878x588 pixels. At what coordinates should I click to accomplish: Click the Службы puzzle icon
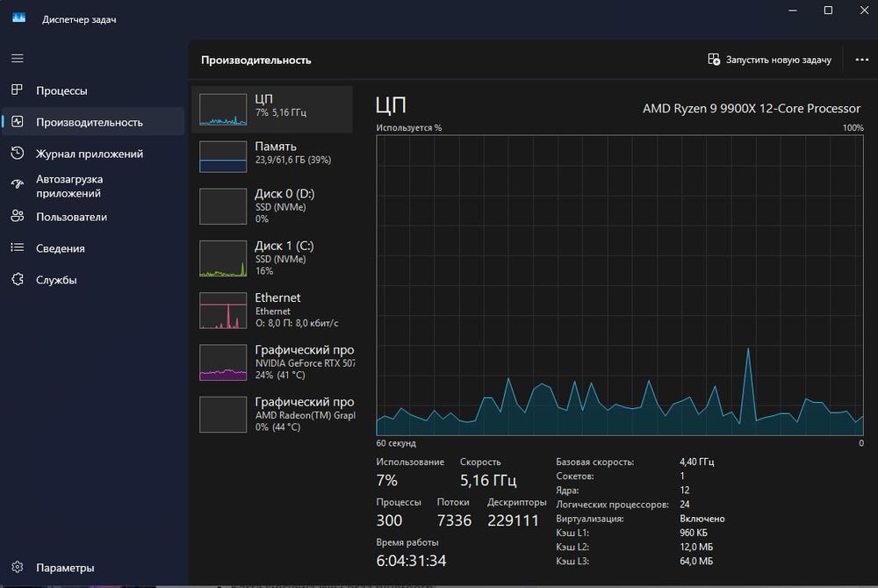(x=18, y=279)
